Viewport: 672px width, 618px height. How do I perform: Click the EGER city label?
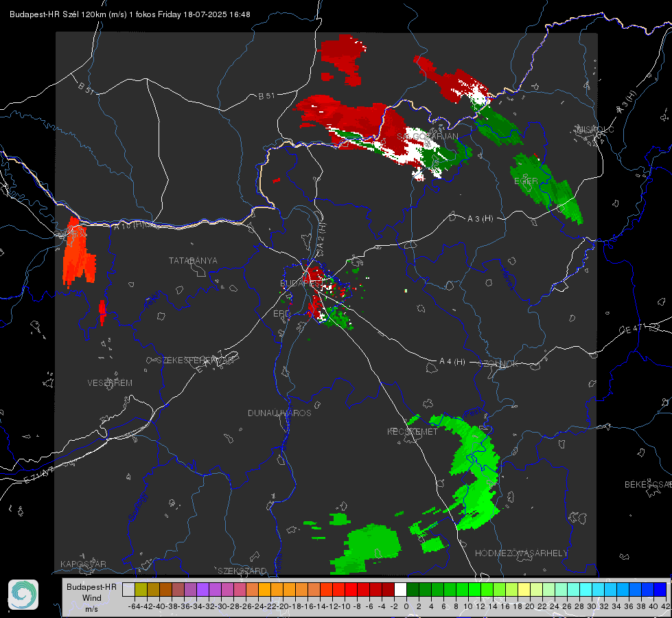pyautogui.click(x=526, y=181)
